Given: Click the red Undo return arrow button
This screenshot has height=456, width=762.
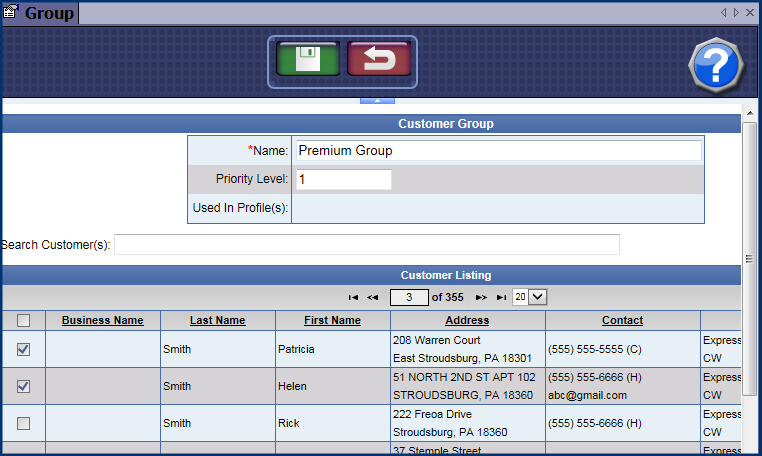Looking at the screenshot, I should (378, 60).
